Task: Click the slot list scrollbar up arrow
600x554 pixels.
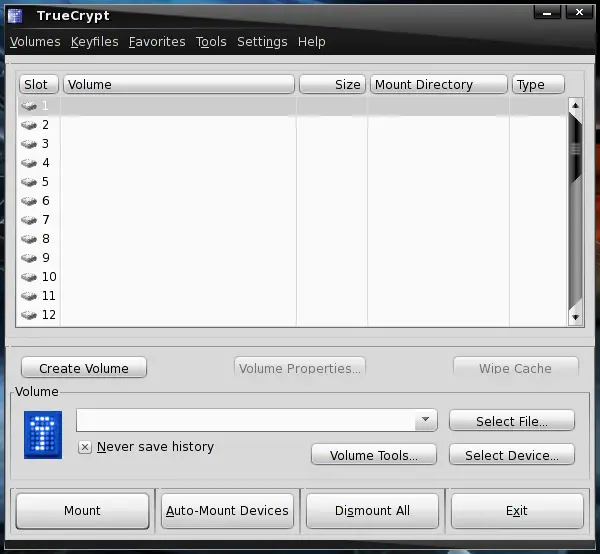Action: point(576,106)
